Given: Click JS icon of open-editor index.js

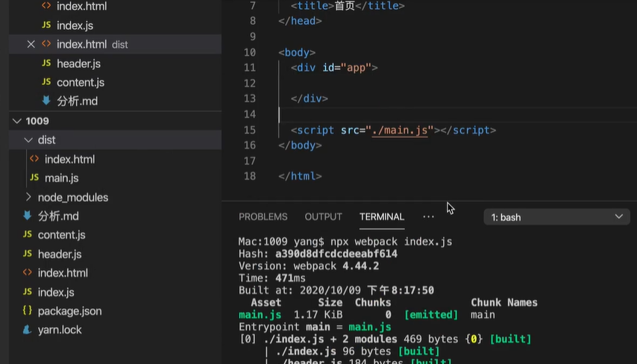Looking at the screenshot, I should click(46, 25).
